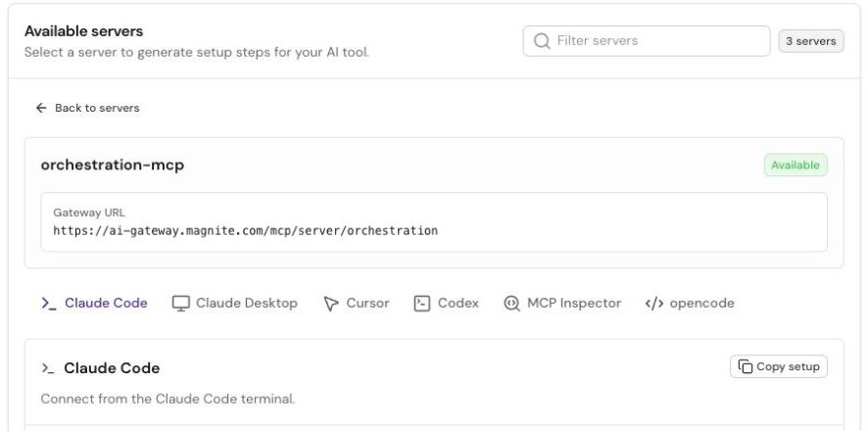The height and width of the screenshot is (431, 868).
Task: Click the Claude Code section heading
Action: click(x=112, y=368)
